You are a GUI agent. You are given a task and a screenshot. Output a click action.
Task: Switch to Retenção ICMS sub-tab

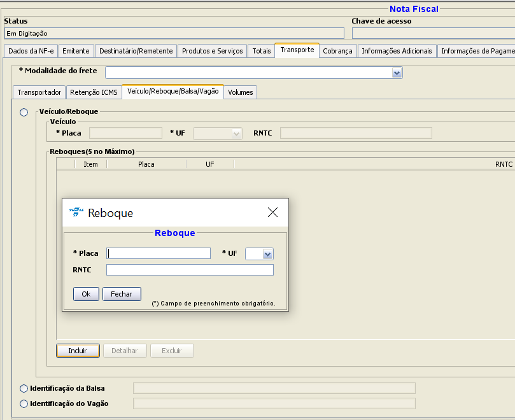(x=94, y=92)
